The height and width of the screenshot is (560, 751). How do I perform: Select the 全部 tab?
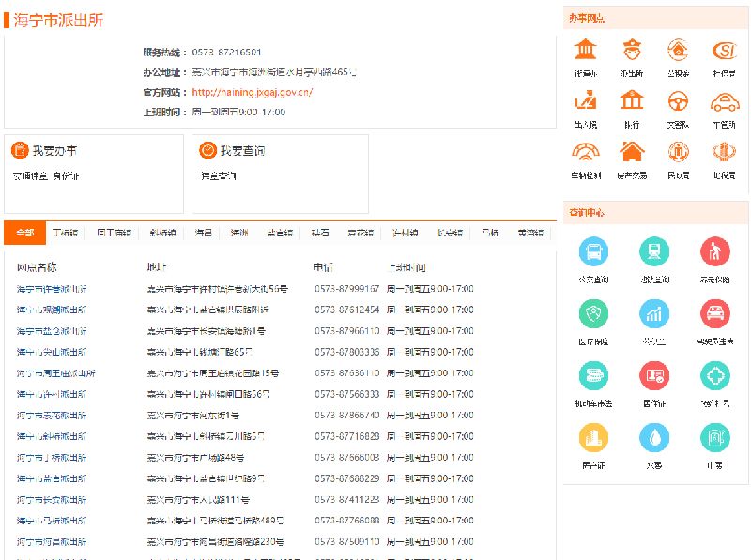[24, 233]
